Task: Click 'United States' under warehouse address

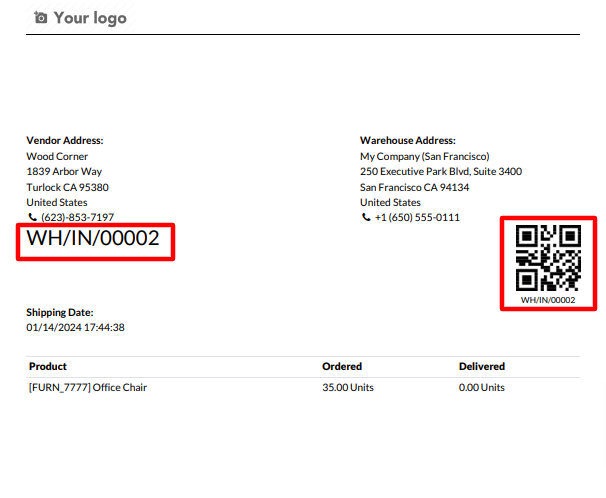Action: (x=390, y=202)
